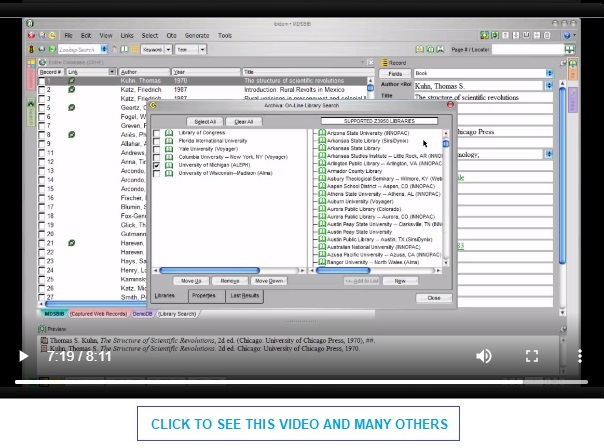604x448 pixels.
Task: Check the Yale University (Voyager) checkbox
Action: [x=156, y=149]
